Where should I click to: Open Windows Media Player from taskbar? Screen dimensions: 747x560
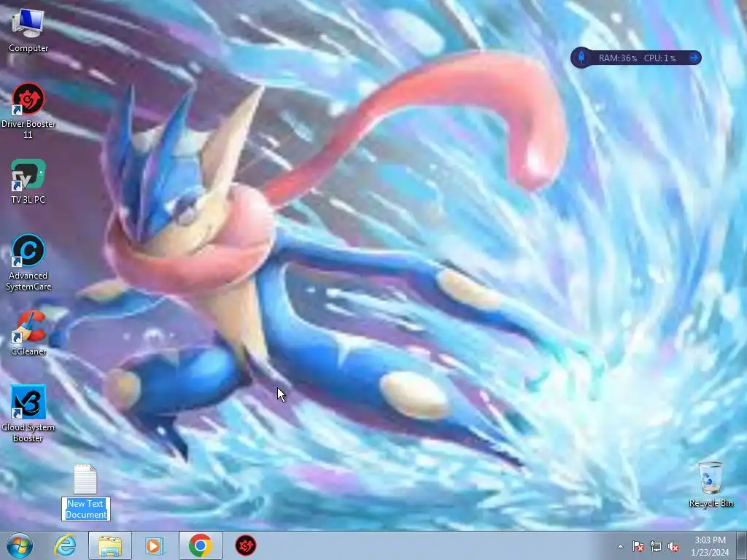[154, 545]
